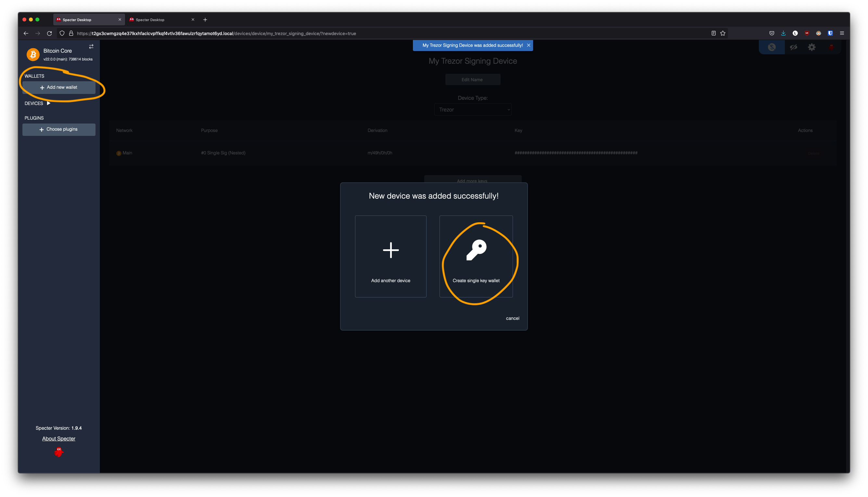Click the Add new wallet button
This screenshot has height=497, width=868.
[x=59, y=87]
